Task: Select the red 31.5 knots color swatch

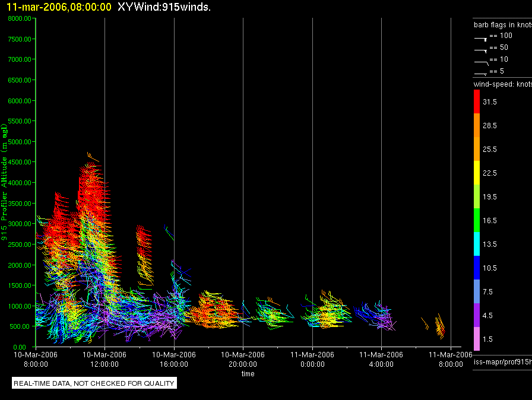Action: (477, 101)
